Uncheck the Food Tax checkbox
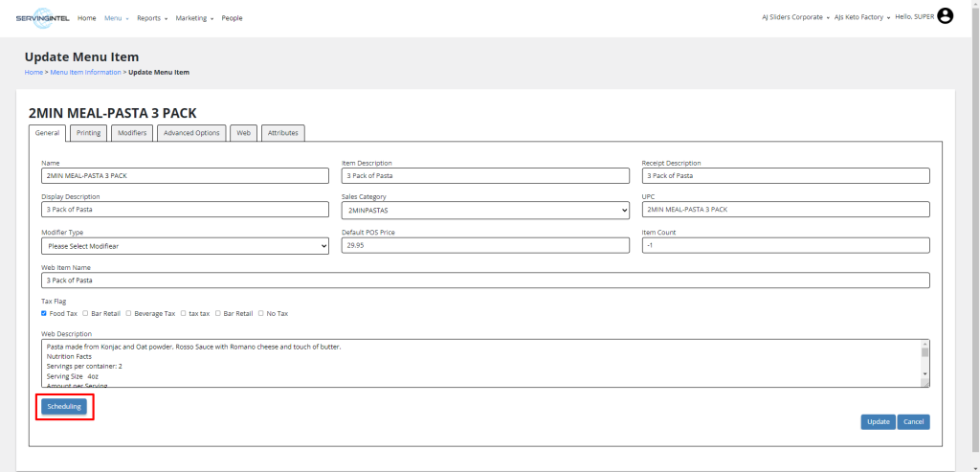 pos(44,313)
